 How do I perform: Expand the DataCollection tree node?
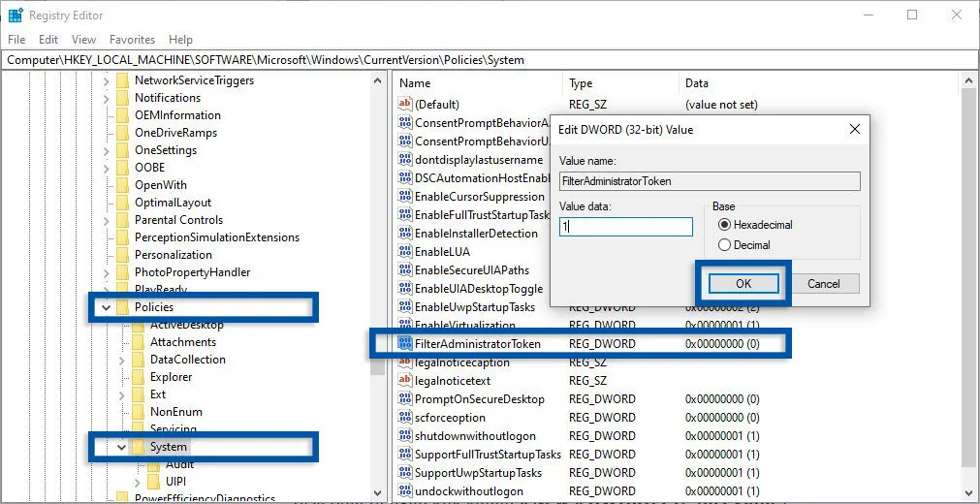122,360
